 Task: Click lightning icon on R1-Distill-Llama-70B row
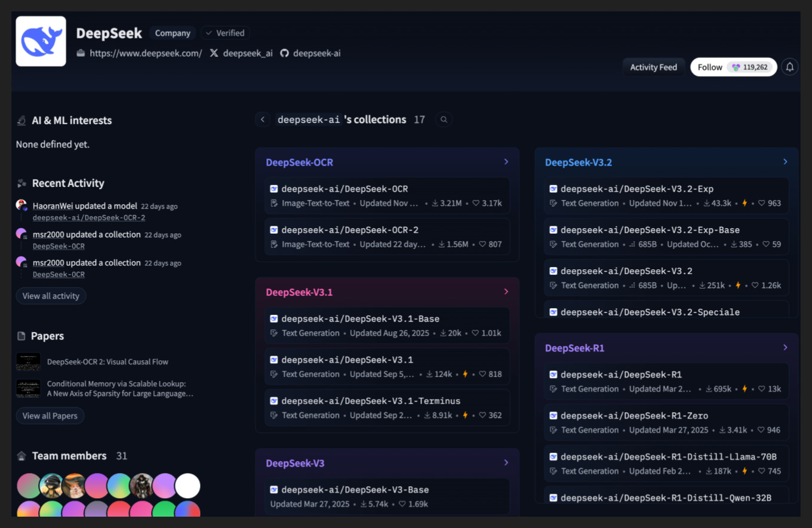tap(745, 471)
